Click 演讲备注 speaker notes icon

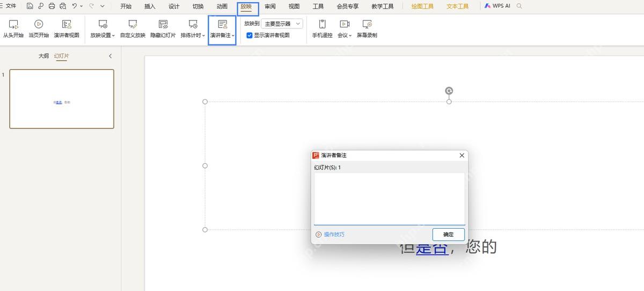click(x=222, y=24)
